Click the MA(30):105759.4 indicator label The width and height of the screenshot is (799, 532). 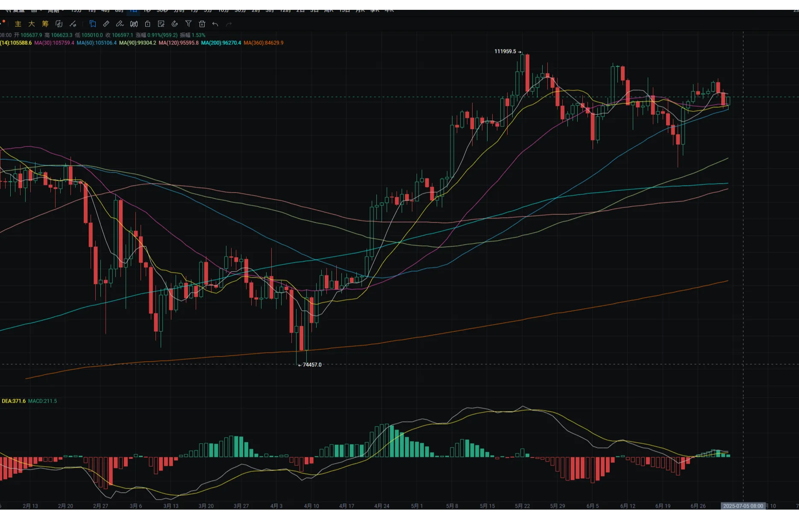(54, 43)
